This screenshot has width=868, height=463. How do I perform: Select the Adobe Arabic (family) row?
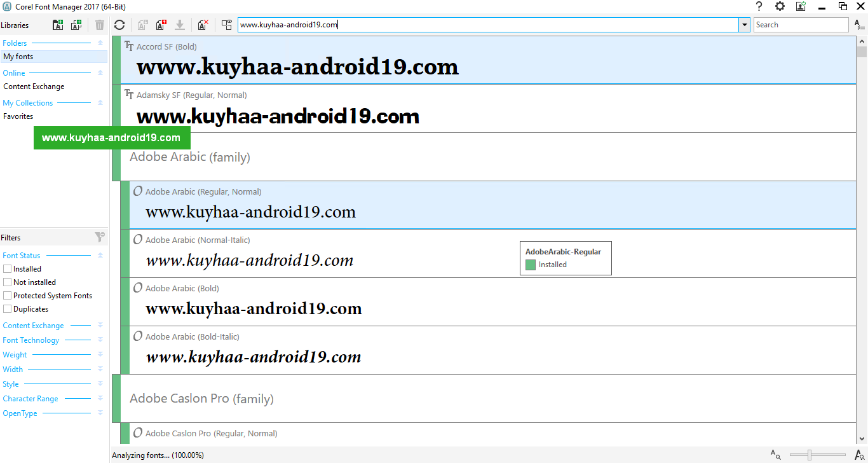[484, 157]
